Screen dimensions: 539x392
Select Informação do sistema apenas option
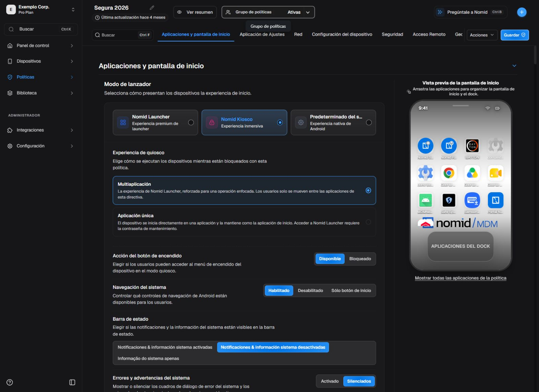pyautogui.click(x=148, y=358)
